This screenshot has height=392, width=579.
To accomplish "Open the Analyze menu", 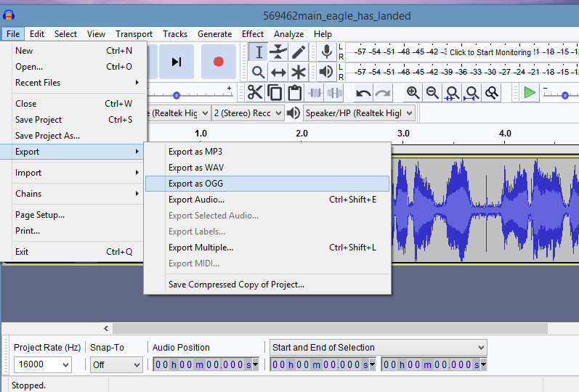I will pyautogui.click(x=288, y=34).
